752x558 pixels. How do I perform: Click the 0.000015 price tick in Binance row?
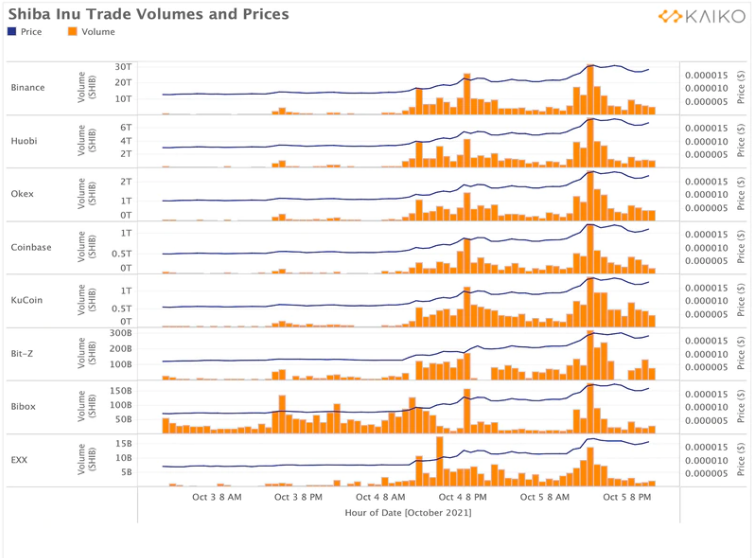point(706,75)
